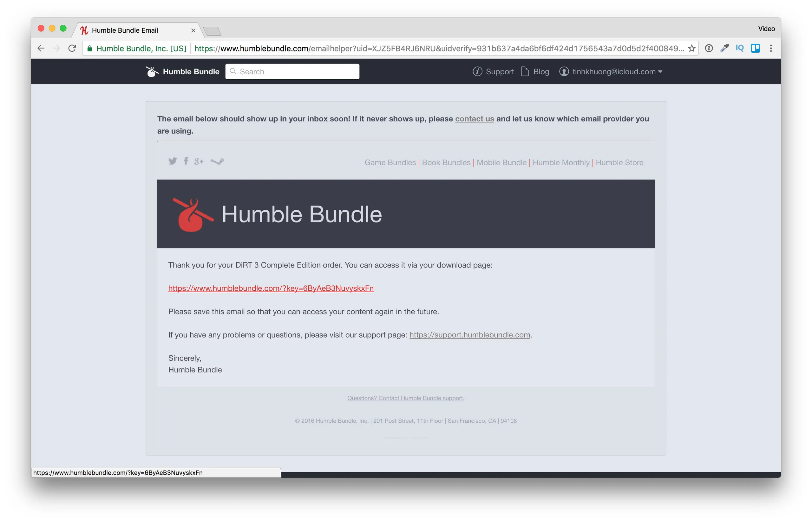Screen dimensions: 812x522
Task: Click the URL in the address bar
Action: tap(439, 49)
